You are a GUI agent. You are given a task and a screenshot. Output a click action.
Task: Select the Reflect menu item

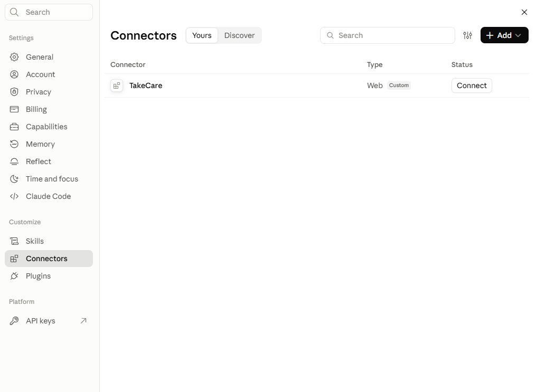click(x=49, y=161)
